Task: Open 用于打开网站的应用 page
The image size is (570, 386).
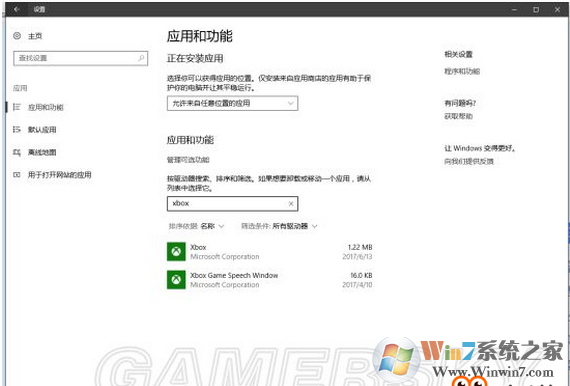Action: click(60, 175)
